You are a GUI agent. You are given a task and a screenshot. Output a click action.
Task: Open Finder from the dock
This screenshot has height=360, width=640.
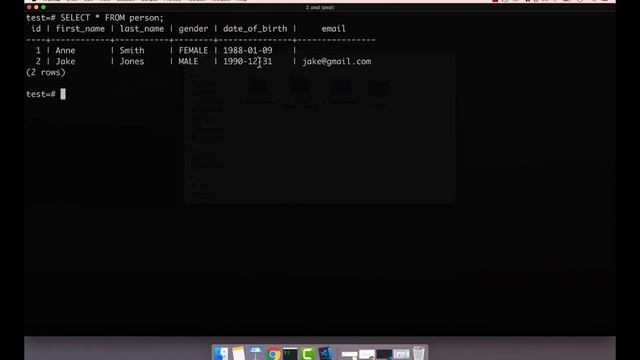(221, 353)
